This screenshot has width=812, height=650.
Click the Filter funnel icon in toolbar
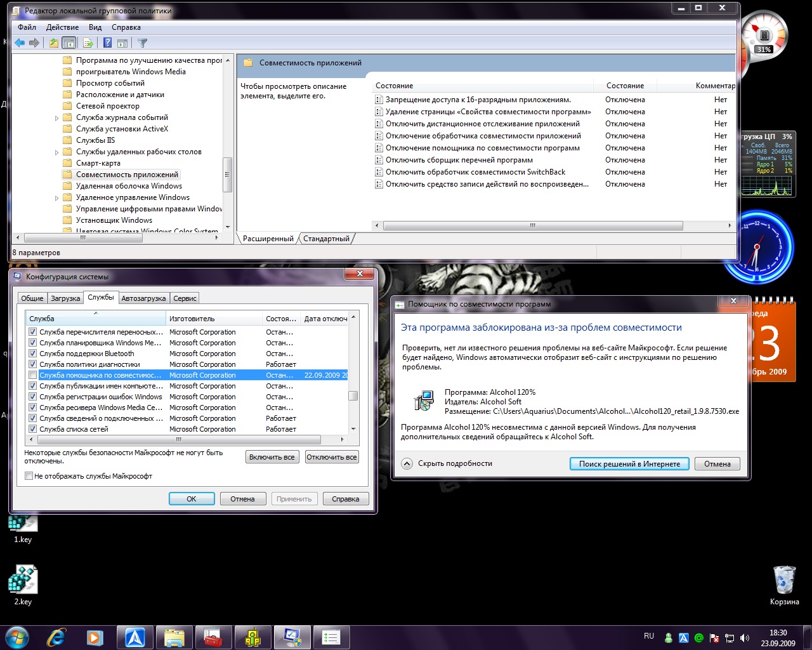pyautogui.click(x=143, y=43)
